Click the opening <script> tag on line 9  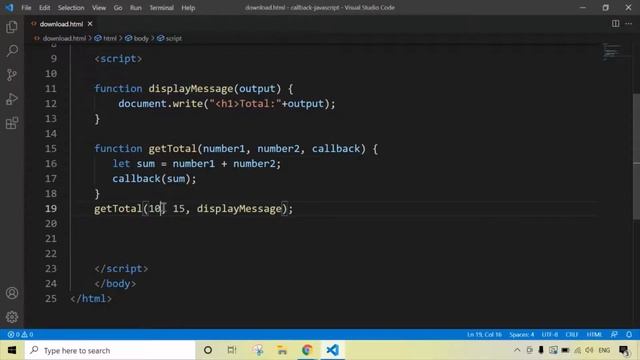(x=118, y=59)
